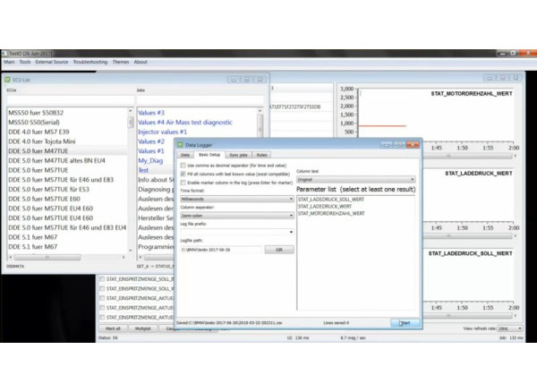Switch to the Sync jobs tab
Viewport: 537px width, 392px height.
tap(237, 156)
